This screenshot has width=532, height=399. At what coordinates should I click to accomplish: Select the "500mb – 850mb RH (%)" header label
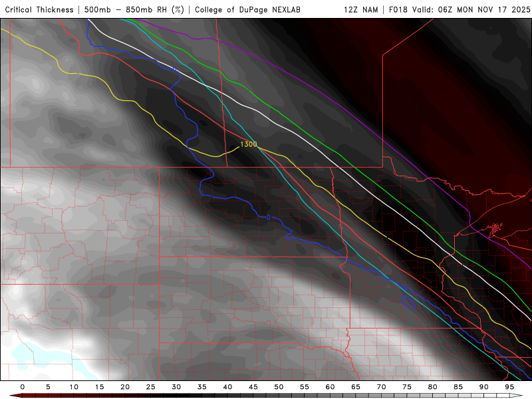(x=134, y=10)
